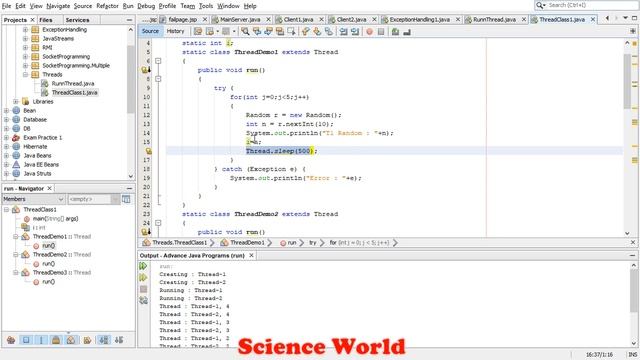
Task: Open the Debug menu
Action: tap(146, 6)
